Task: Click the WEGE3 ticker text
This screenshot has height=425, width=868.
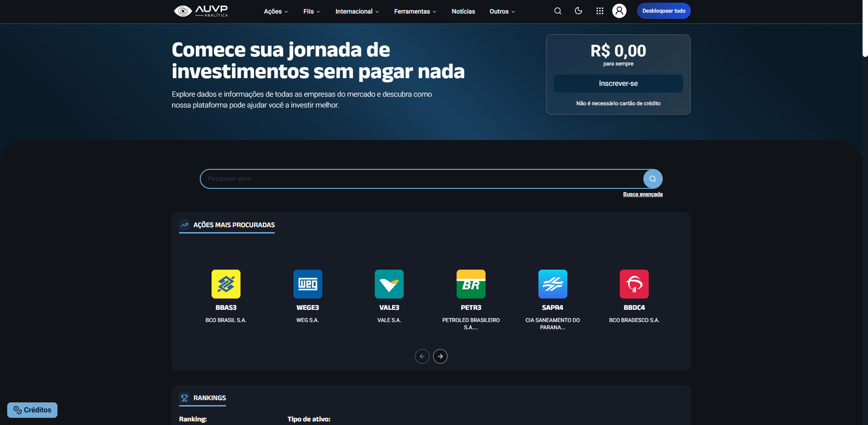Action: 308,308
